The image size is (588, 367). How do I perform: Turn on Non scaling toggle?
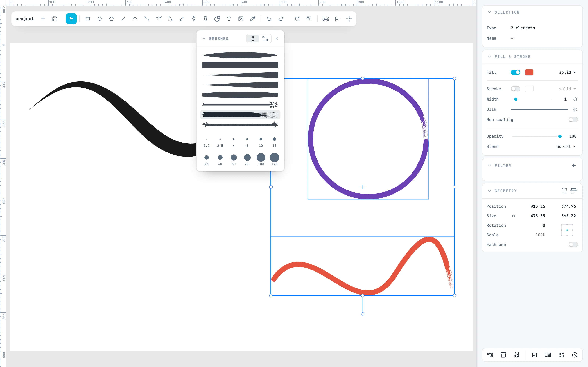573,120
